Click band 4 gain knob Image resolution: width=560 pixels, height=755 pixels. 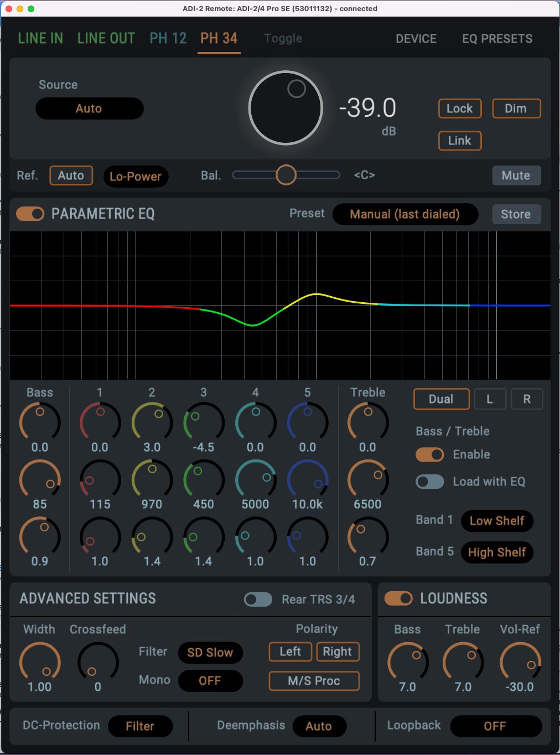[x=256, y=422]
